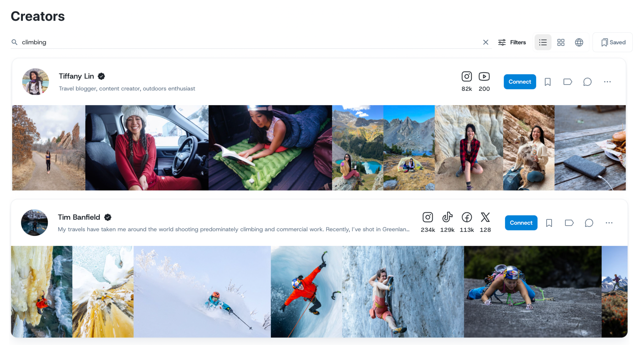Open Tim Banfield's X profile icon
Viewport: 644px width, 345px height.
[x=485, y=217]
